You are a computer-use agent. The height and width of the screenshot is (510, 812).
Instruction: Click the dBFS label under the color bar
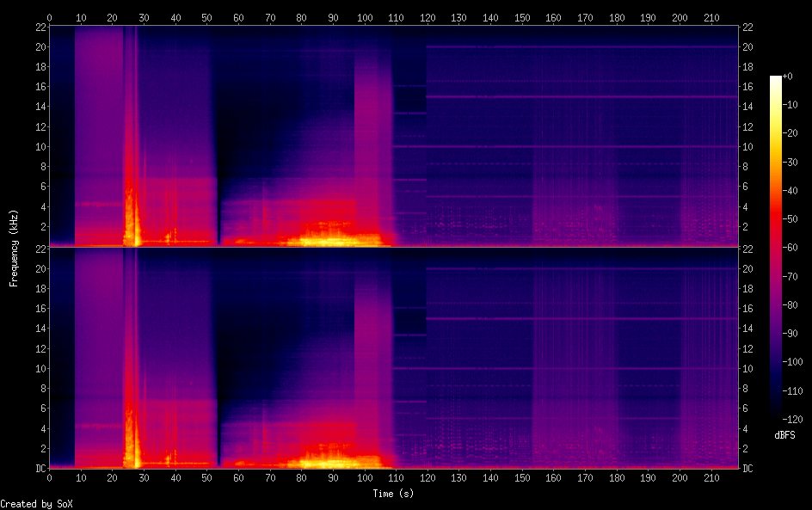[784, 436]
